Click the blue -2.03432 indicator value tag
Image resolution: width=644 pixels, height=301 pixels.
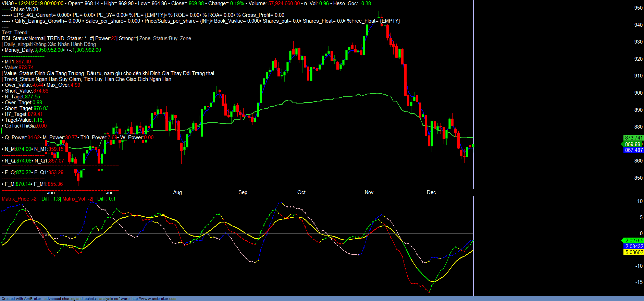click(633, 246)
